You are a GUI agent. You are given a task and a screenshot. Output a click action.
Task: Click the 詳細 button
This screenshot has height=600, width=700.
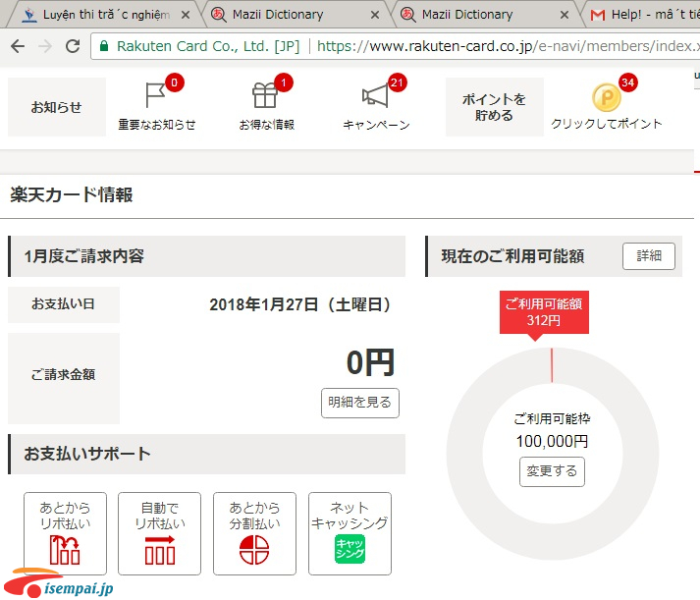coord(649,256)
